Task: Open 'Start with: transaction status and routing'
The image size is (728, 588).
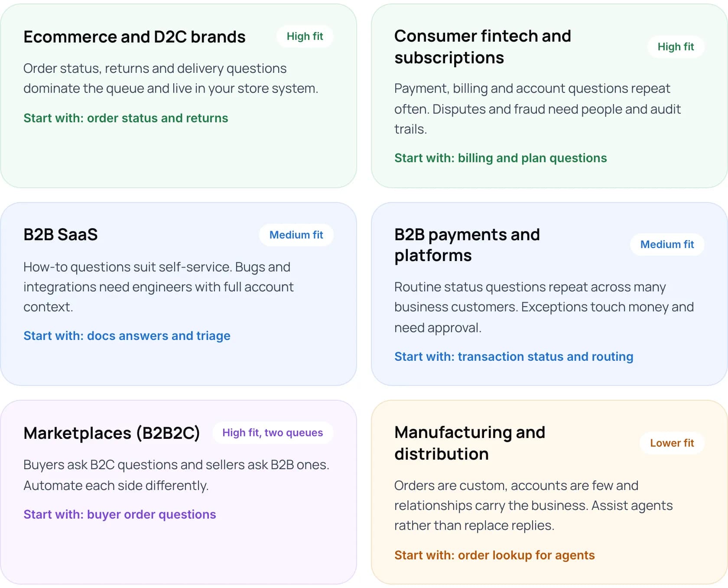Action: point(514,356)
